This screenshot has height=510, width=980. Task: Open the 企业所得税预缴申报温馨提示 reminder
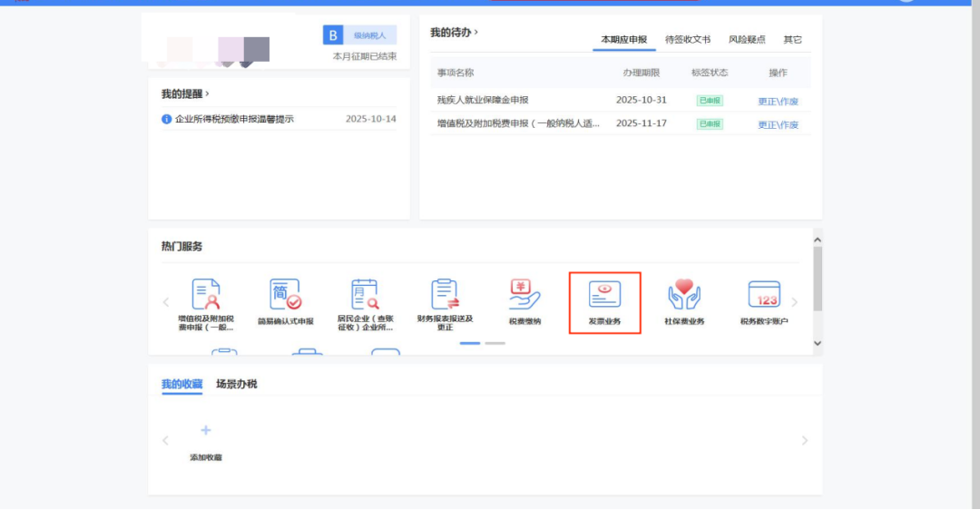234,119
